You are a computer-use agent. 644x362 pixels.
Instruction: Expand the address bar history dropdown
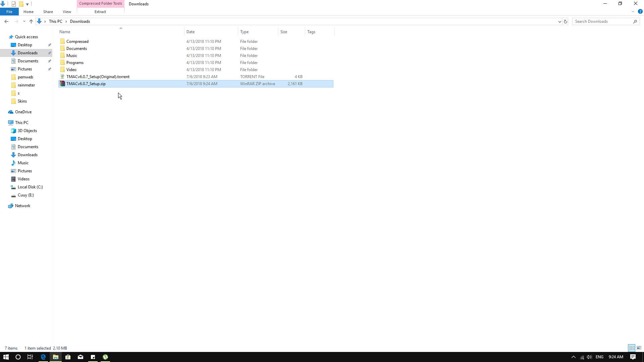point(559,21)
